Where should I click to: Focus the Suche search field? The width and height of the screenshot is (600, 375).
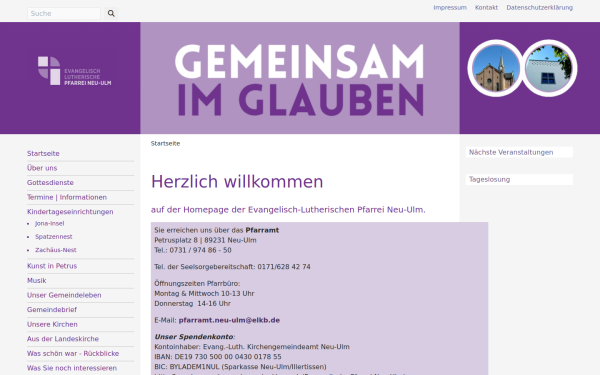tap(64, 13)
